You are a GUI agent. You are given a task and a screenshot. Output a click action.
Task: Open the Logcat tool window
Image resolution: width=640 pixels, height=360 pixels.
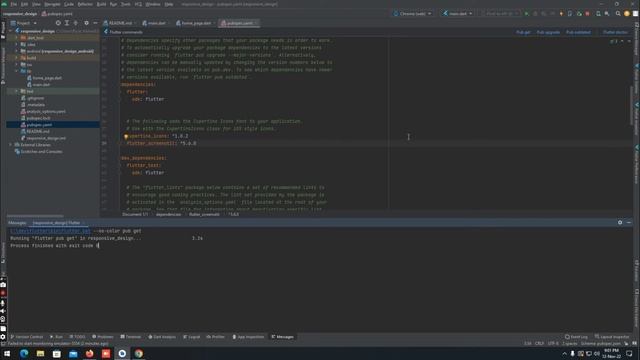191,337
